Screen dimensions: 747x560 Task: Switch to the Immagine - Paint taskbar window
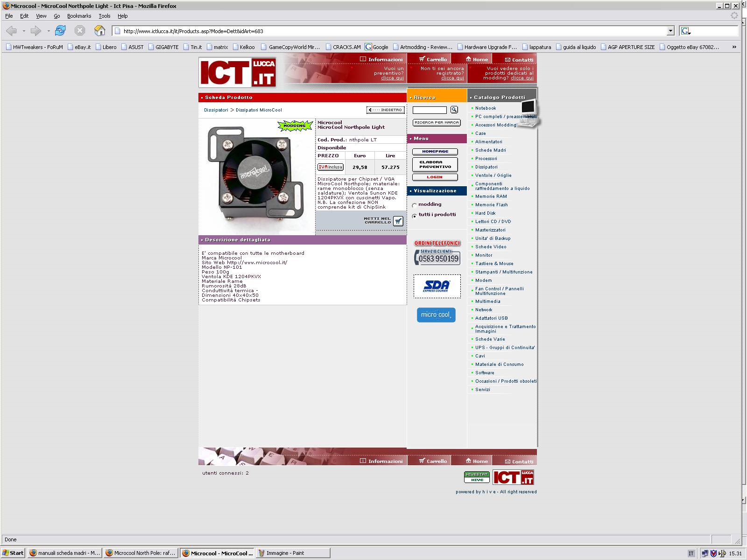click(x=293, y=553)
